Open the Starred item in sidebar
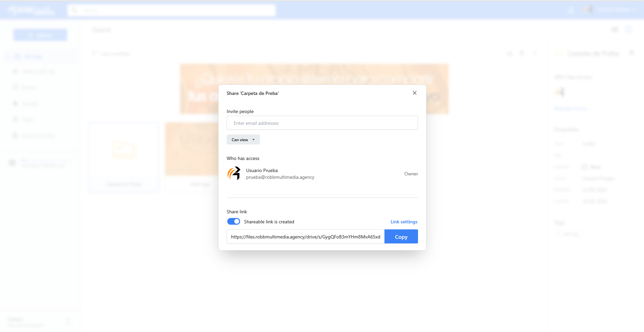The image size is (644, 332). point(30,104)
